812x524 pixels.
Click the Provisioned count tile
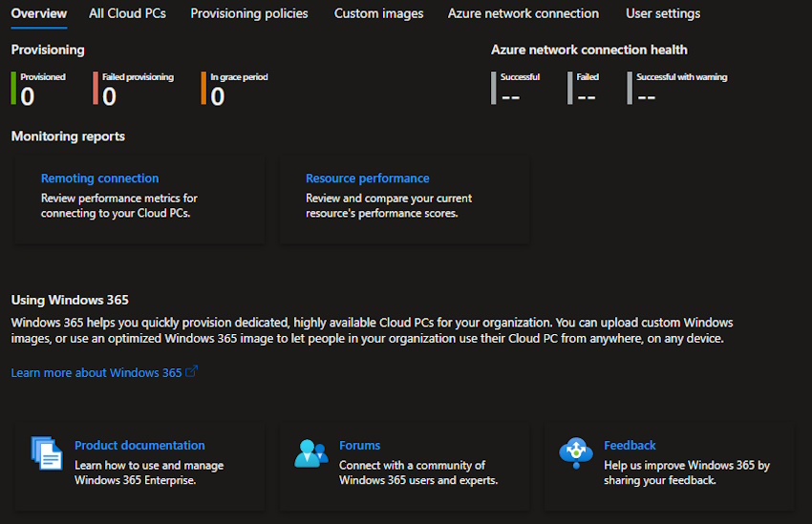pos(38,89)
